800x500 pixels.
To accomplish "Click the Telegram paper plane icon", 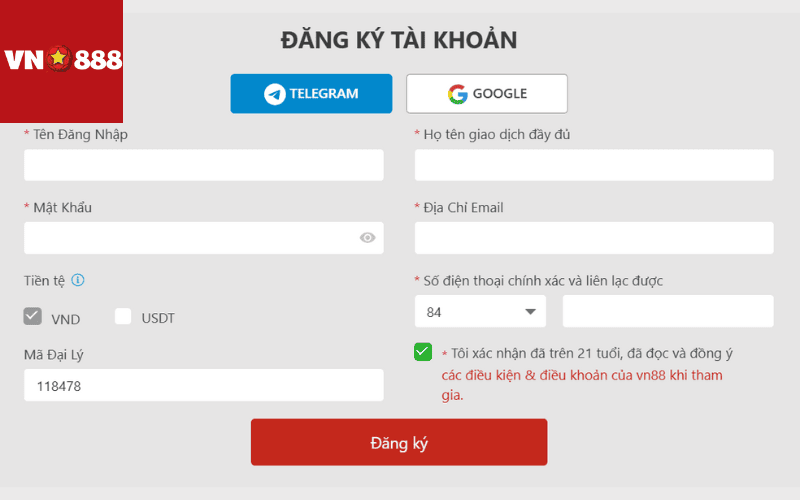I will [274, 94].
